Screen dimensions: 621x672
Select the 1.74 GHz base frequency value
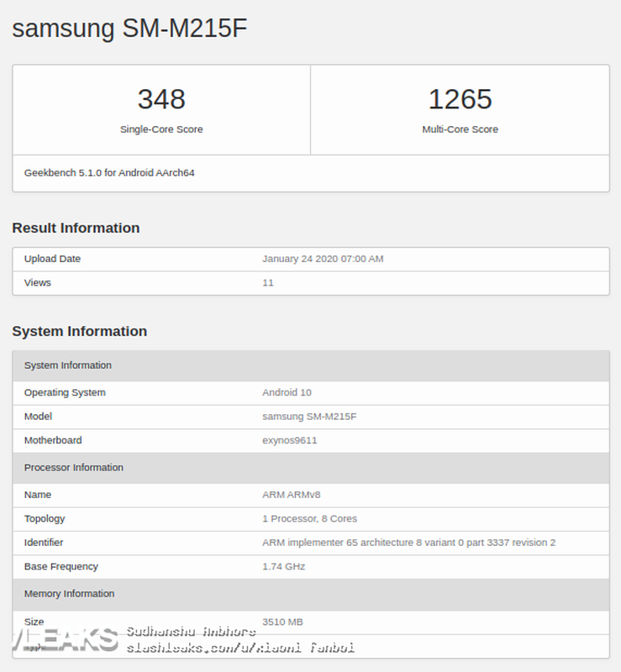[283, 566]
